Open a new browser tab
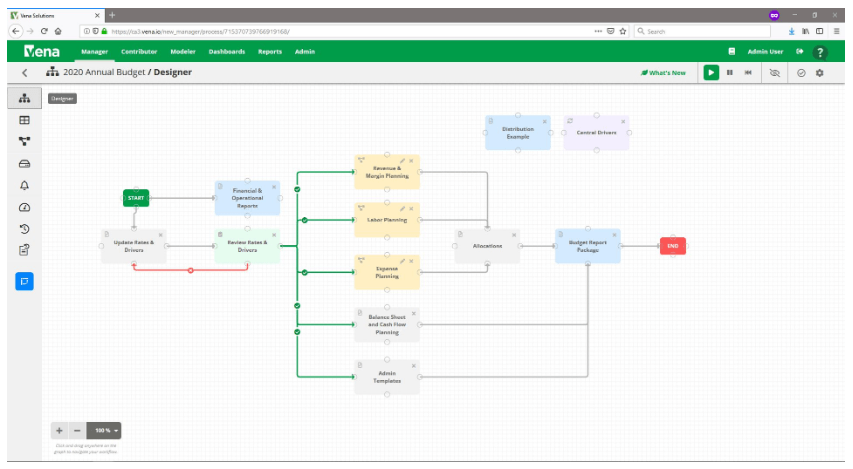 click(112, 15)
